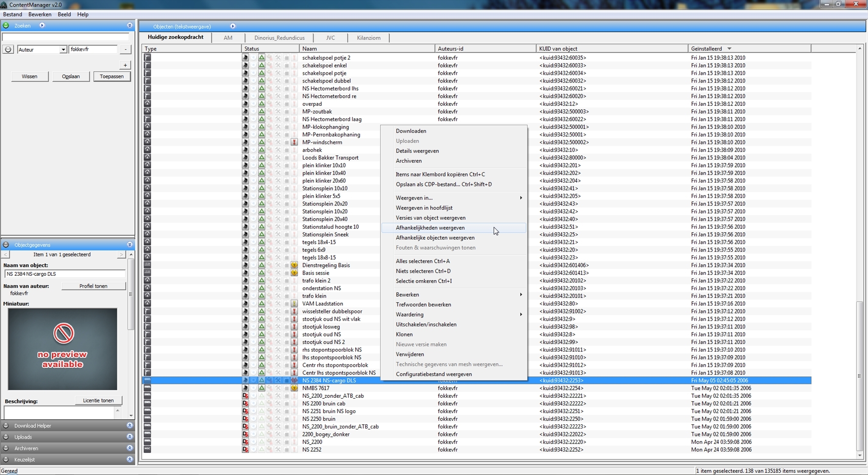
Task: Click red error icon on MP-windscherm row
Action: [x=294, y=142]
